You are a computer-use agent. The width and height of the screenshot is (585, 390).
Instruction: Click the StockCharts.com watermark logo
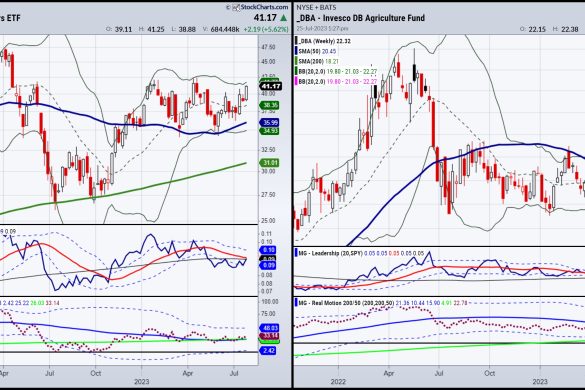260,7
